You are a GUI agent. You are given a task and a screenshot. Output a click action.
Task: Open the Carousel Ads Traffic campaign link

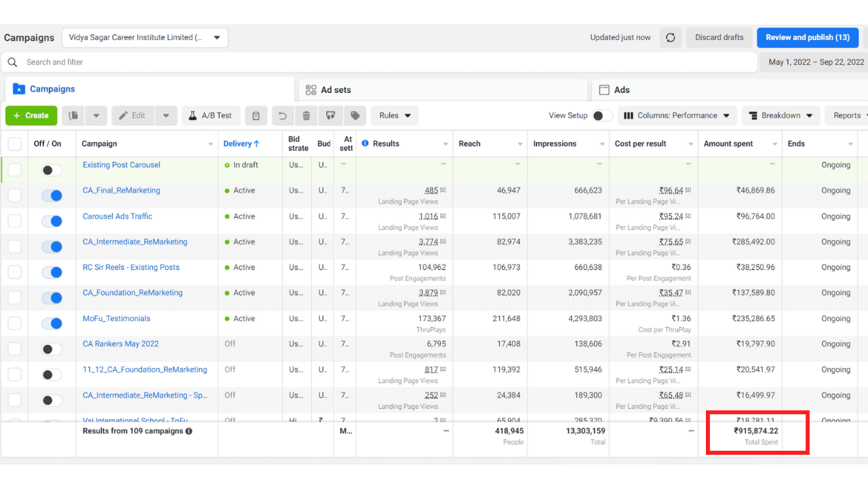pyautogui.click(x=117, y=216)
